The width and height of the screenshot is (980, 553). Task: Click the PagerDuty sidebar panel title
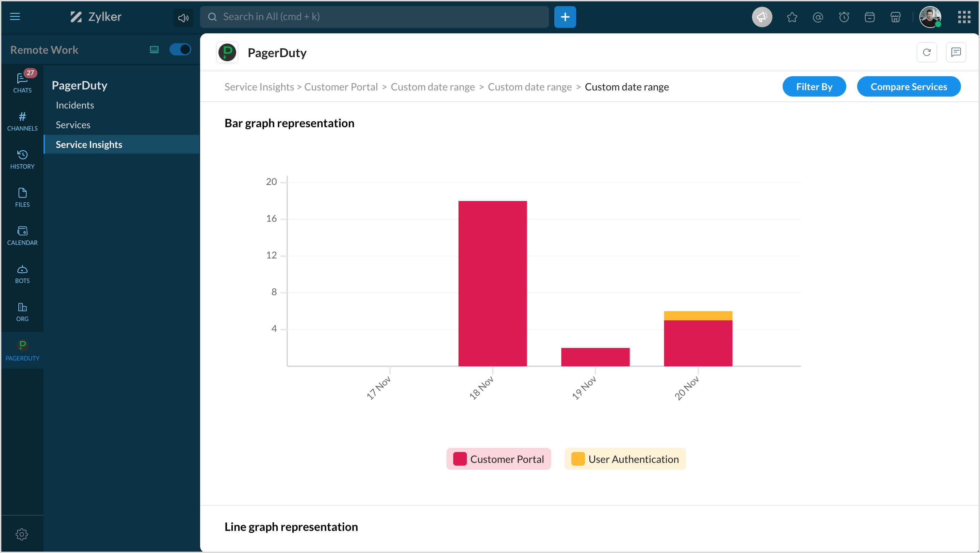coord(80,85)
